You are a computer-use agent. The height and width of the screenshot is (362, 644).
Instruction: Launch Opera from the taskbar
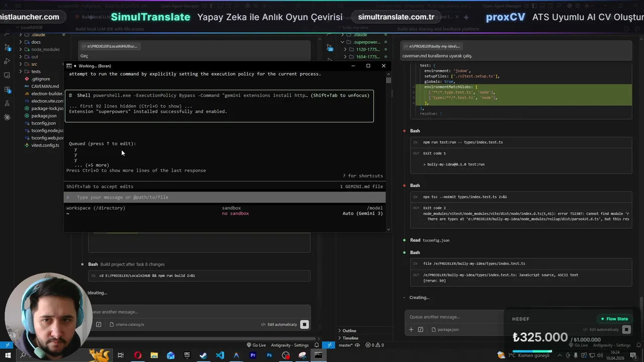pyautogui.click(x=137, y=355)
